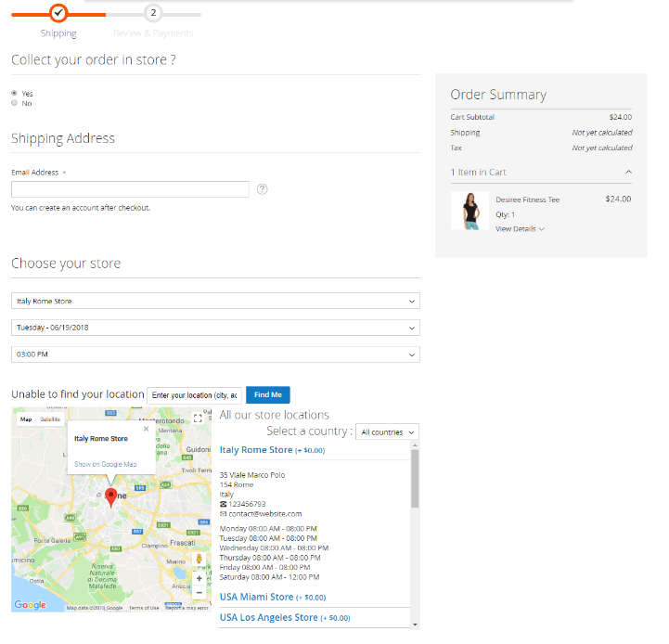Zoom in on the map with plus
The image size is (669, 644).
(x=199, y=578)
